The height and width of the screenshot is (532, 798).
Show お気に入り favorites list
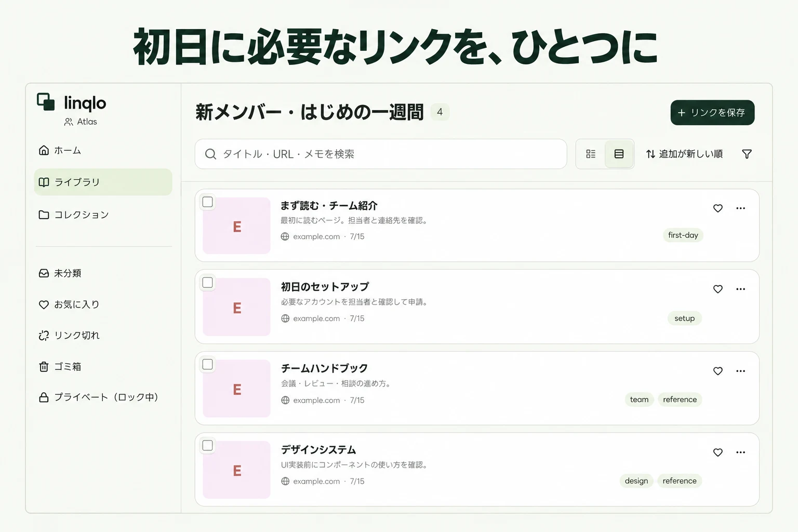[x=103, y=304]
